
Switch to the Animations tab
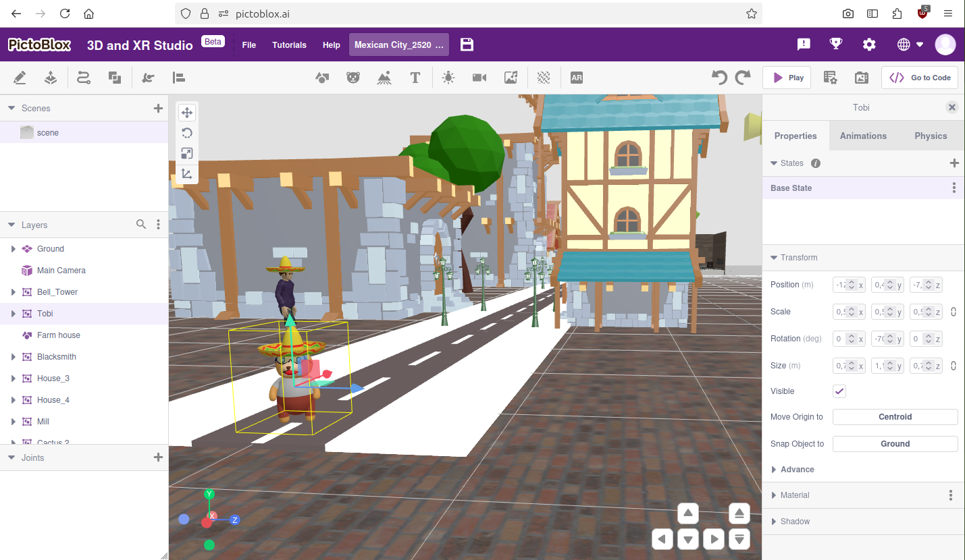pyautogui.click(x=863, y=136)
